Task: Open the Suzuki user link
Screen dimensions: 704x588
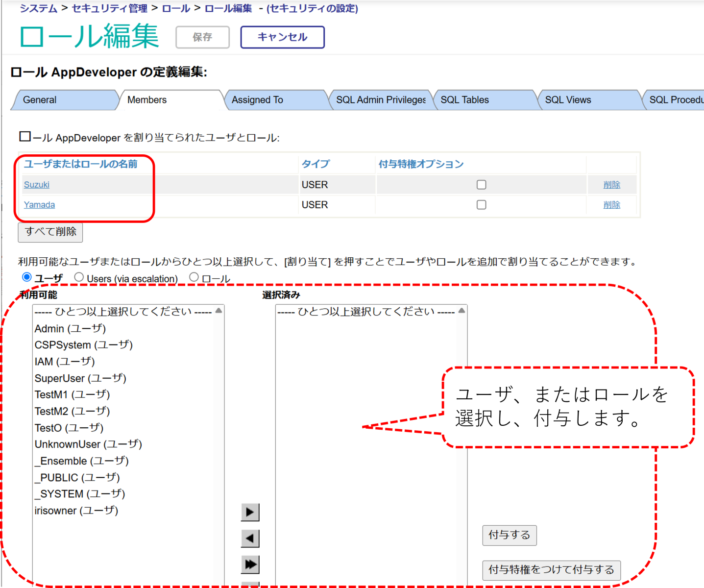Action: tap(37, 185)
